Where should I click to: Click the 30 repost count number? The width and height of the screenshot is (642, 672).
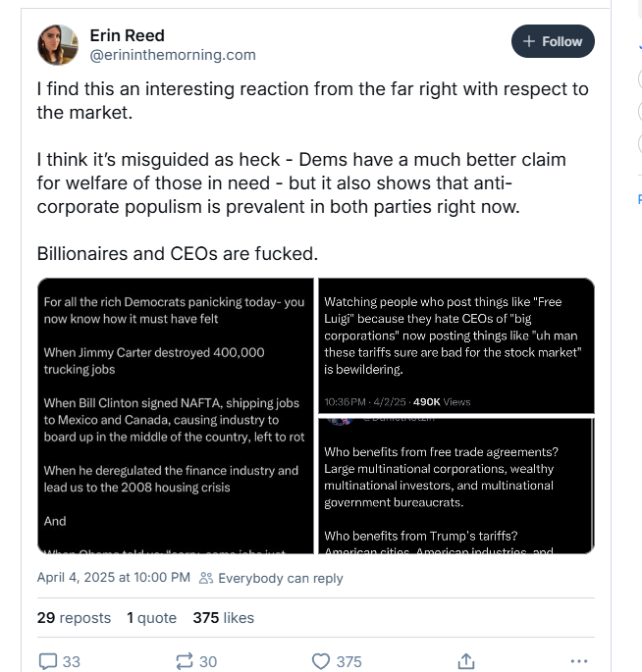pos(208,661)
